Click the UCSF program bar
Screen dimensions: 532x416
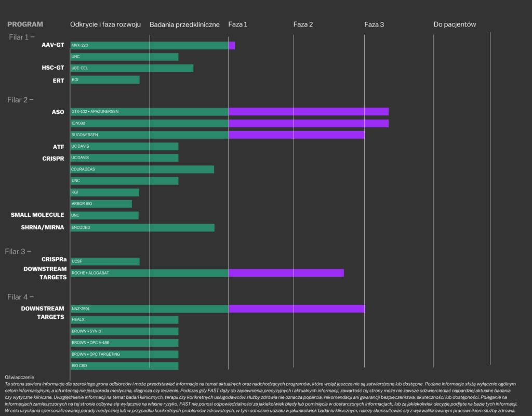pyautogui.click(x=105, y=262)
